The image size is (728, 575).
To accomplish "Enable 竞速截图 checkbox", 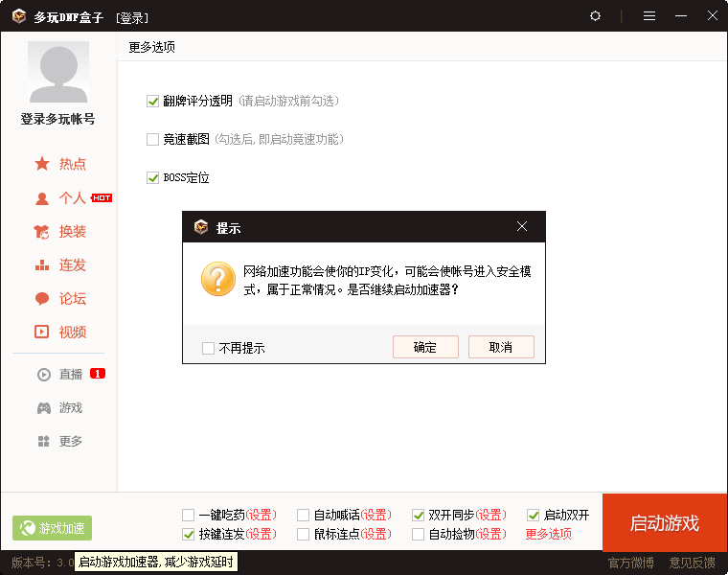I will click(x=152, y=139).
